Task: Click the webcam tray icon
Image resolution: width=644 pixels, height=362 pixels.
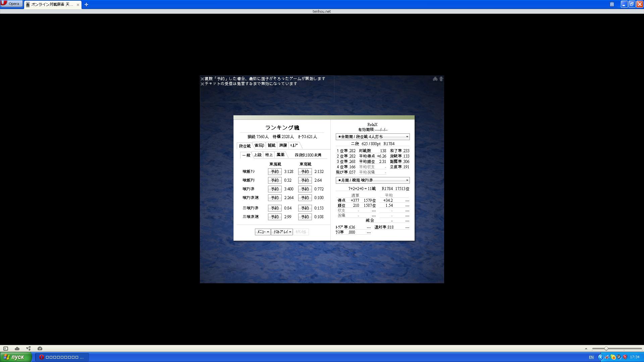Action: 619,357
